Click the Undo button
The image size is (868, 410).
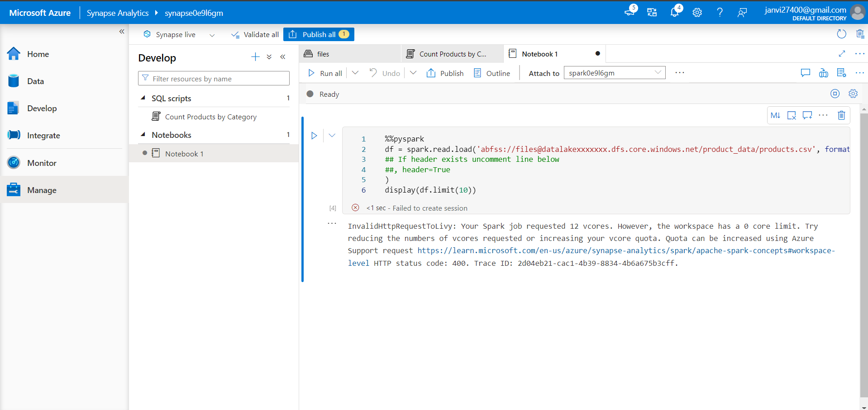(385, 73)
